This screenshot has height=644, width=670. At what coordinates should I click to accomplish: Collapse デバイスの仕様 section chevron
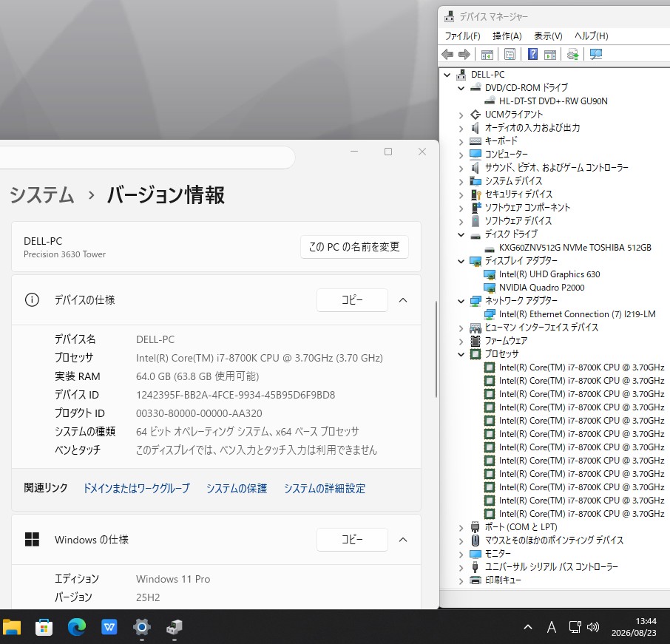[x=403, y=300]
